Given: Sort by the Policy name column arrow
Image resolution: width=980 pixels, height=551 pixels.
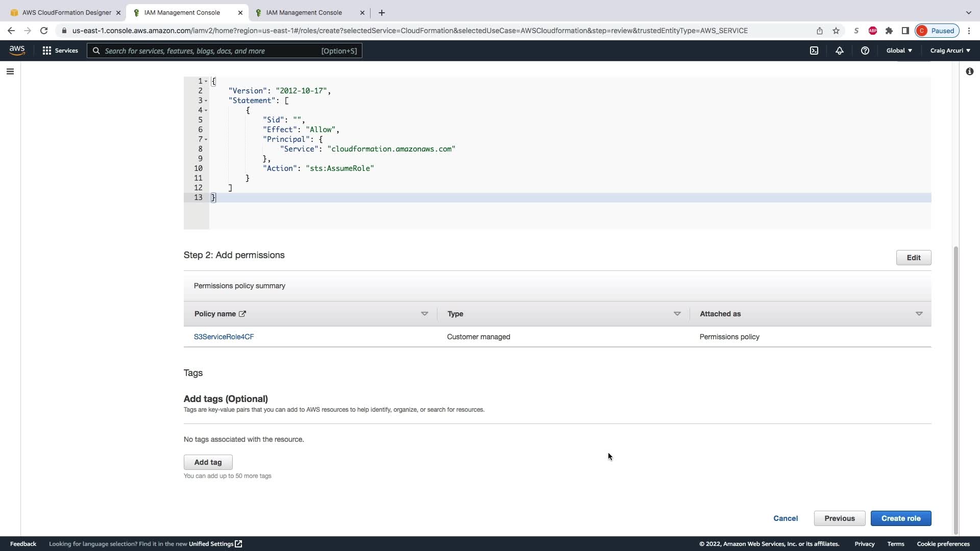Looking at the screenshot, I should (x=424, y=314).
